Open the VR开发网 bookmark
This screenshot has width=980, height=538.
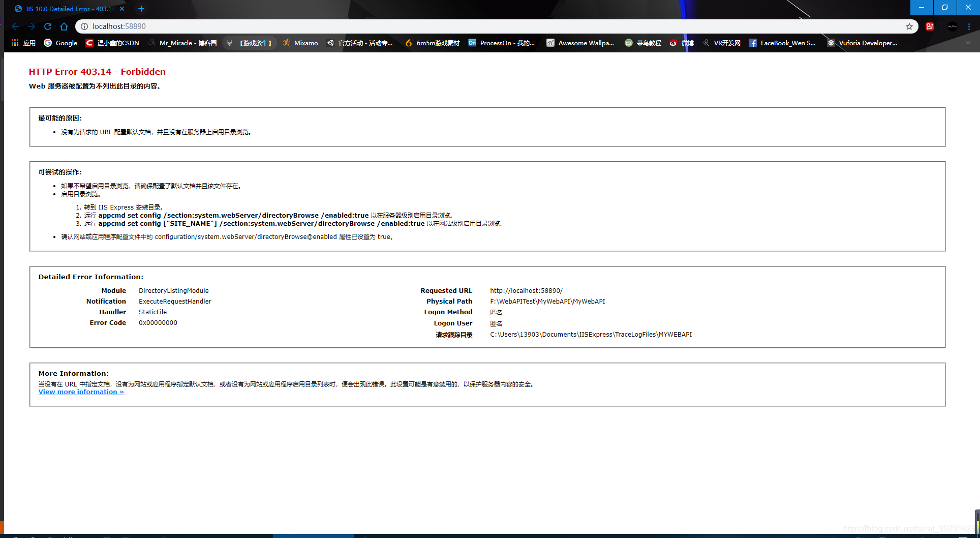[x=721, y=43]
